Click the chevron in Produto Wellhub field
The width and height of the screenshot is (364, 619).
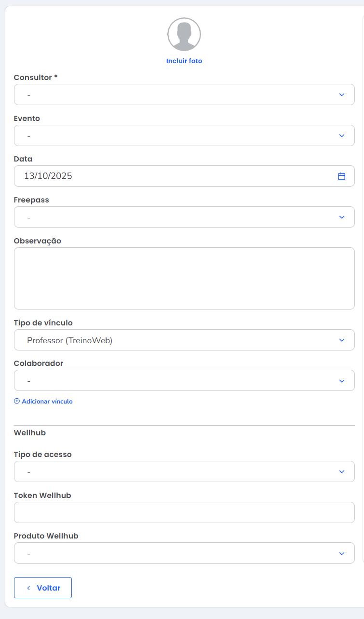pos(341,553)
